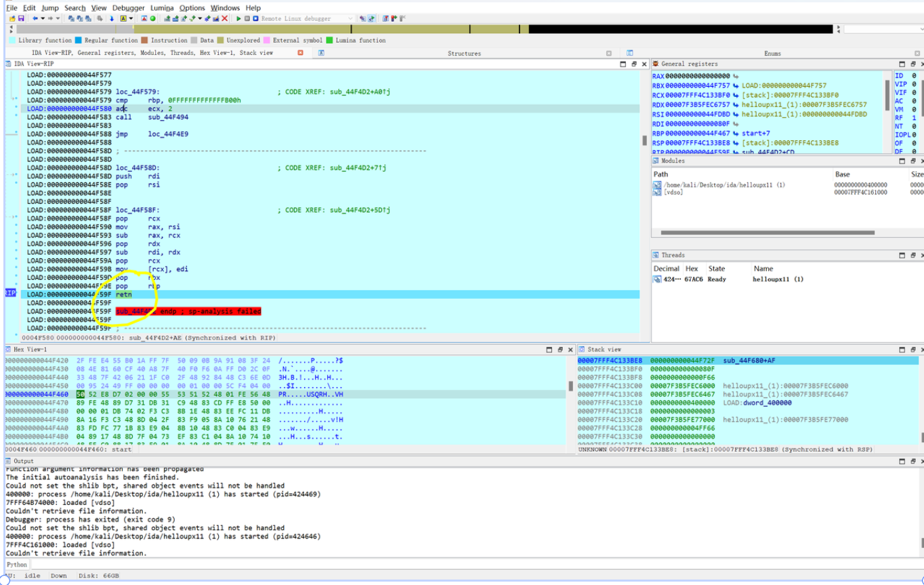924x585 pixels.
Task: Click the [vdso] module file icon
Action: 657,193
